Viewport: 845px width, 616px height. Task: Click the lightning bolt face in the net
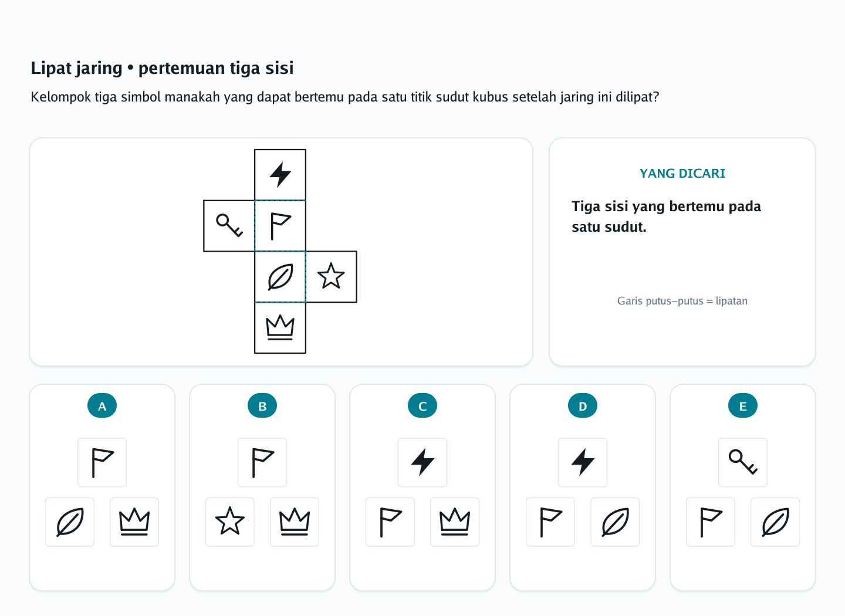[280, 175]
